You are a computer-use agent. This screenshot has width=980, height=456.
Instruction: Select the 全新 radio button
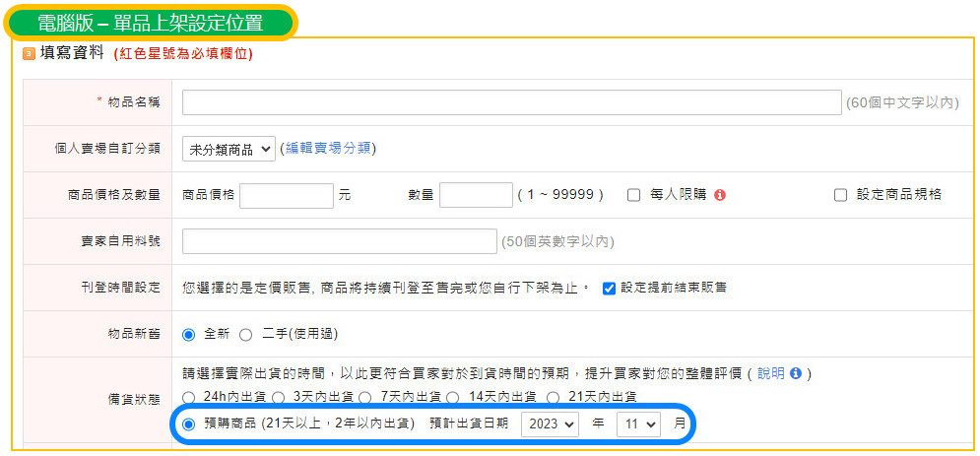coord(189,334)
